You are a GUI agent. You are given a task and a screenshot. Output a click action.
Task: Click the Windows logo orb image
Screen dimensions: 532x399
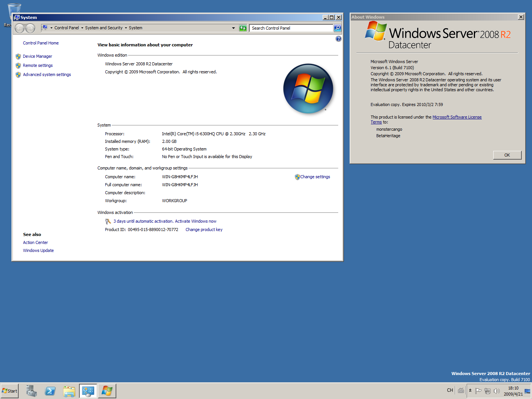(308, 89)
